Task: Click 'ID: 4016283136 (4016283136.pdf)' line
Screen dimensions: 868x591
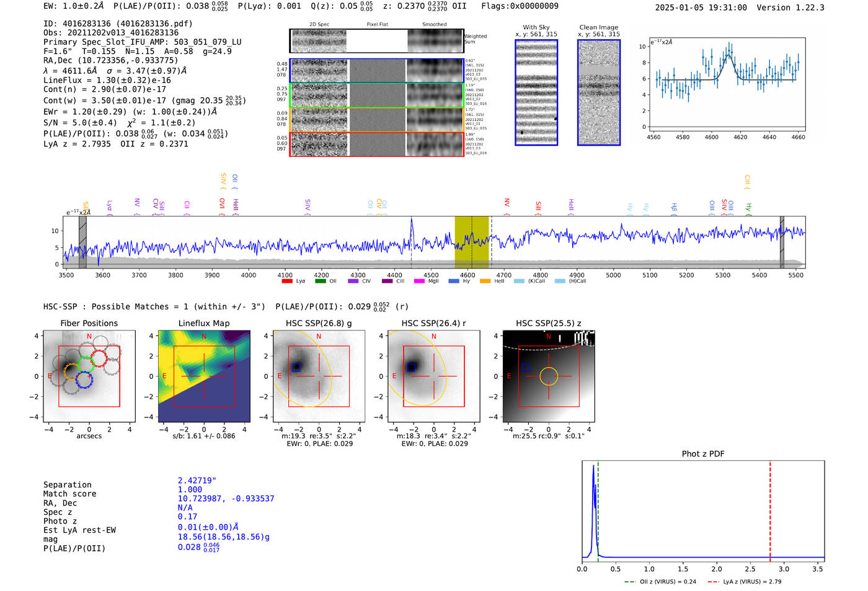Action: click(118, 24)
